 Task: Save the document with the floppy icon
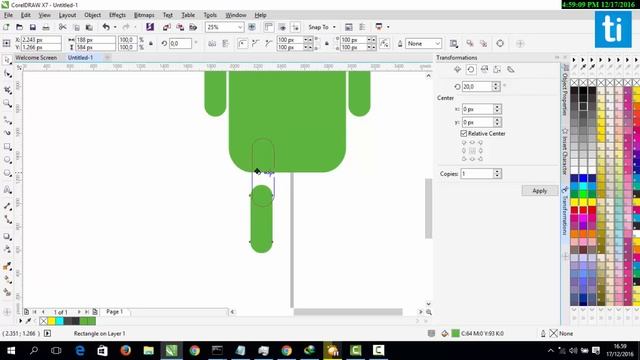pos(33,27)
